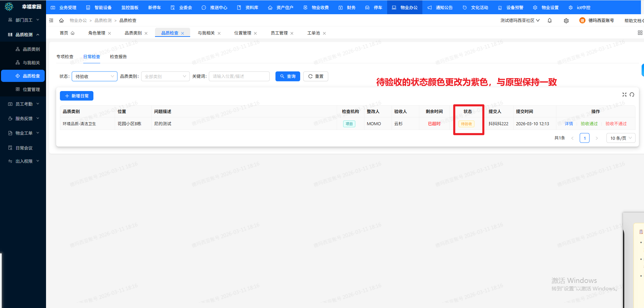Switch community via 测试德玛西亚社区 dropdown

520,21
